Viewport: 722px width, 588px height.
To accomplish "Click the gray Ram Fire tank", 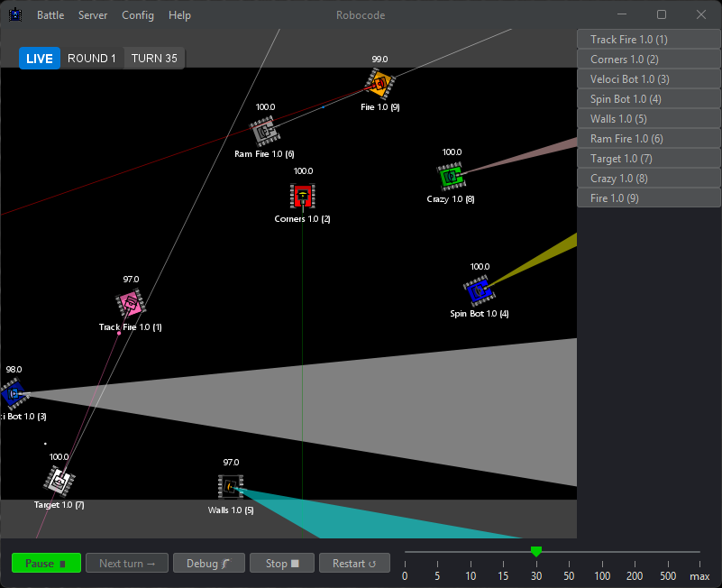I will 265,132.
